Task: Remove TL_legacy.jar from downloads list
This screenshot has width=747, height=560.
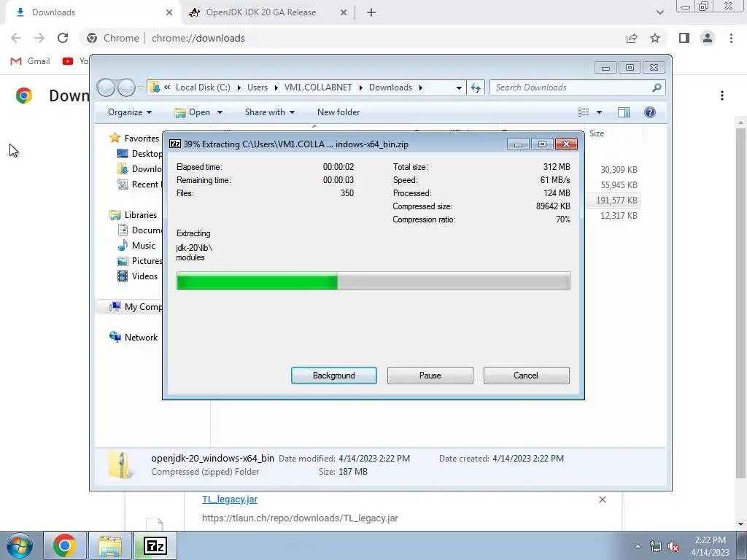Action: [602, 499]
